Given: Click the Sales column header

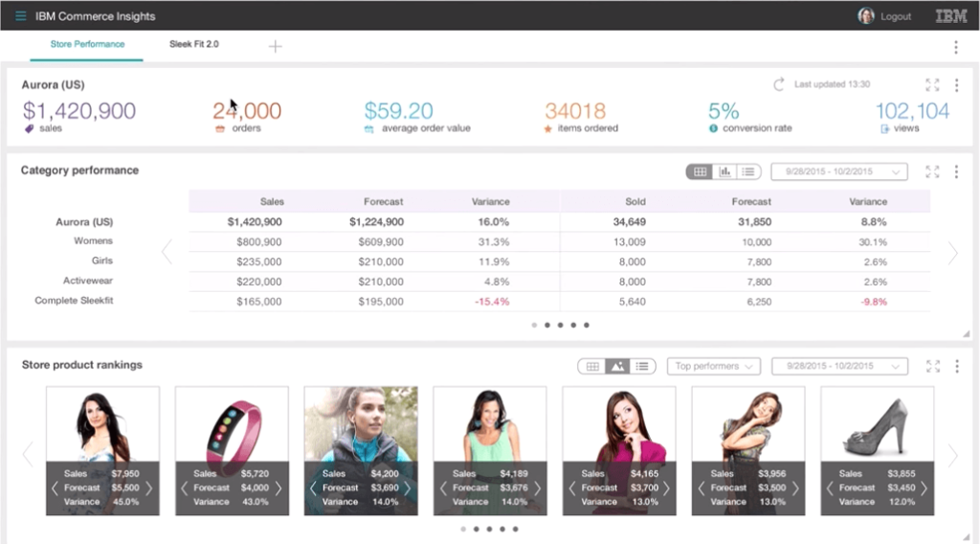Looking at the screenshot, I should (272, 202).
